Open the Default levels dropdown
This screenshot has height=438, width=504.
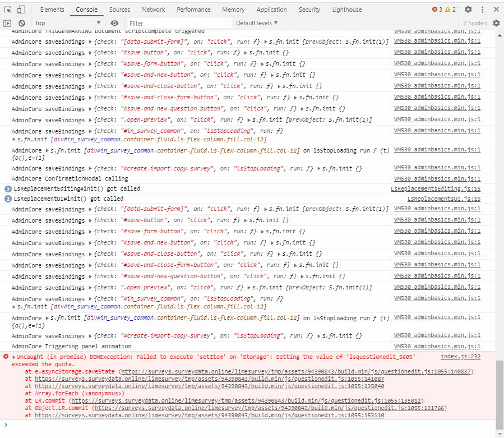256,23
